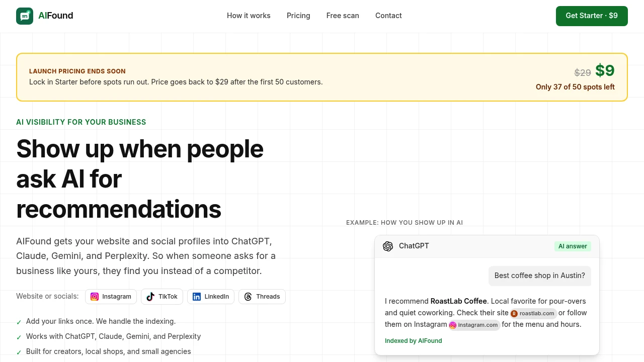Screen dimensions: 644x362
Task: Click the Get Starter · $9 button
Action: (592, 16)
